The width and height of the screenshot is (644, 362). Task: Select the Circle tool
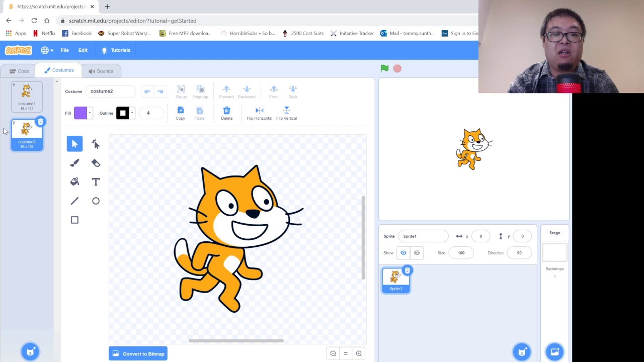96,201
